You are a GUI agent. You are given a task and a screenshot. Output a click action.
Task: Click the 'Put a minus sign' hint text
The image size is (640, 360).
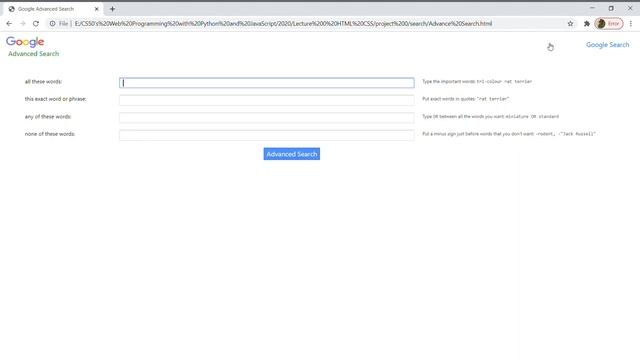click(509, 134)
